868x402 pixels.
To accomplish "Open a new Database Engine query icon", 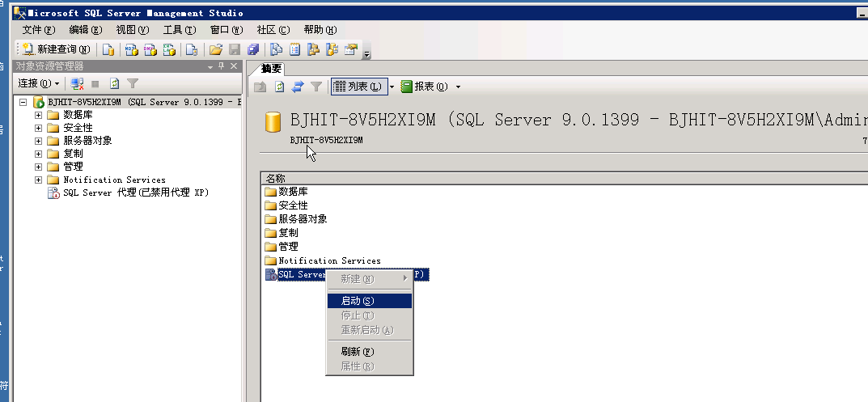I will (x=108, y=50).
